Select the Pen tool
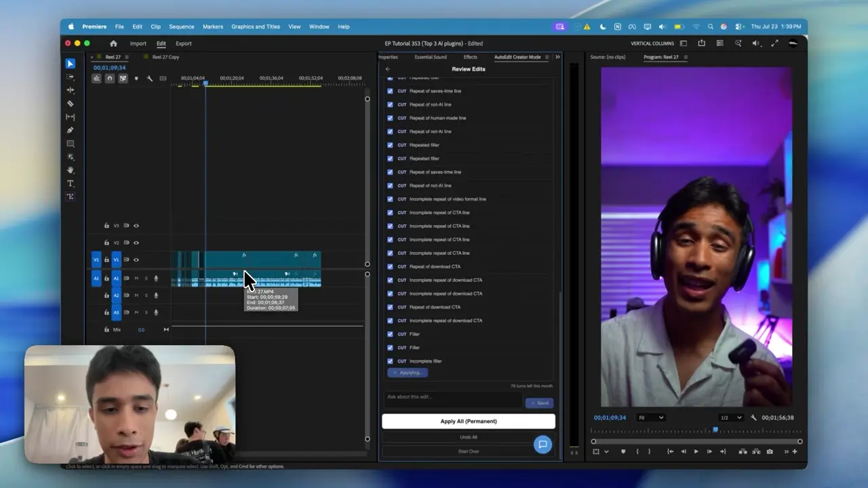 pyautogui.click(x=71, y=130)
